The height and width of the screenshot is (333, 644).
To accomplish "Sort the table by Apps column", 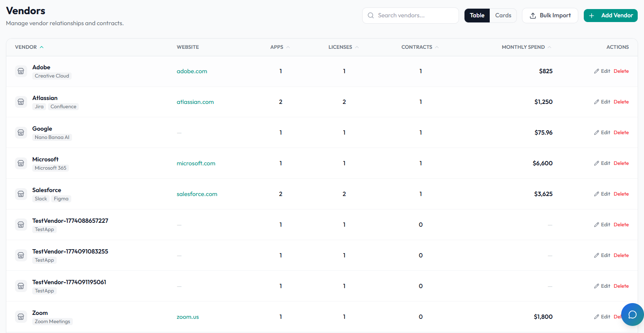I will (280, 47).
